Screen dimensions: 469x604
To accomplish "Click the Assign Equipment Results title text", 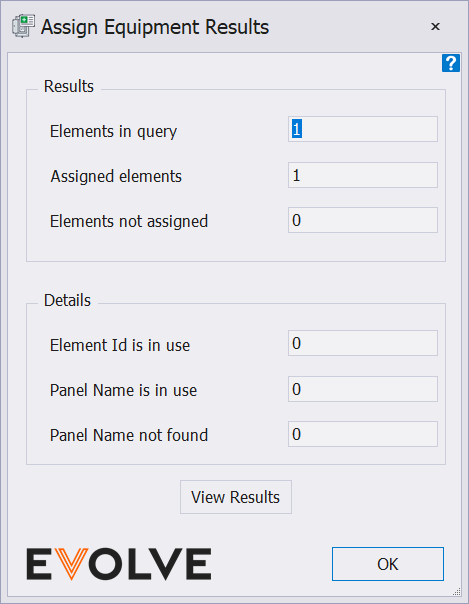I will 155,27.
